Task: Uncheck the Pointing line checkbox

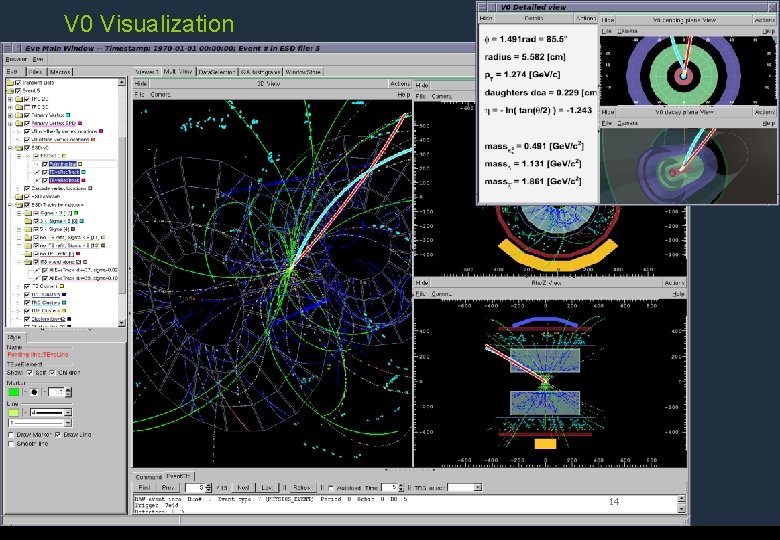Action: (45, 164)
